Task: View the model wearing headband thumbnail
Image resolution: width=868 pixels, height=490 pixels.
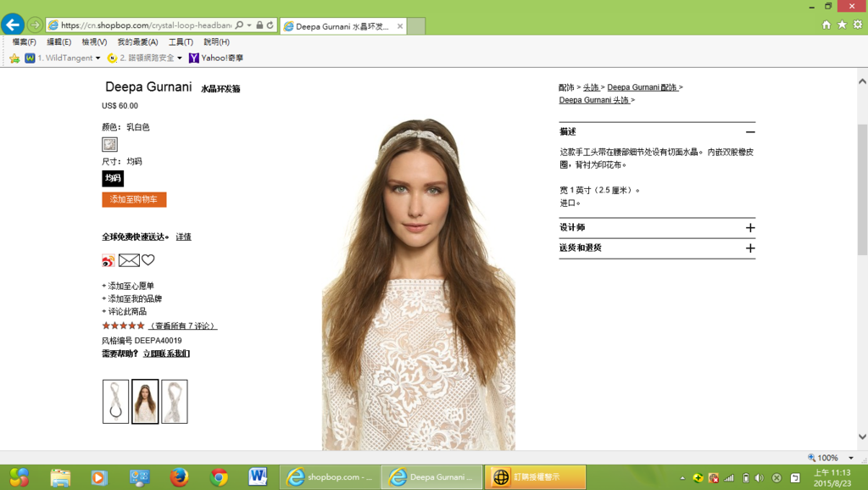Action: [x=145, y=402]
